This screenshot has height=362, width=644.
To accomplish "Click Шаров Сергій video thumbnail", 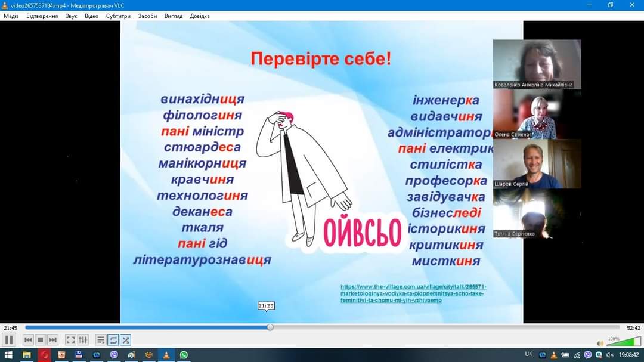I will 537,163.
